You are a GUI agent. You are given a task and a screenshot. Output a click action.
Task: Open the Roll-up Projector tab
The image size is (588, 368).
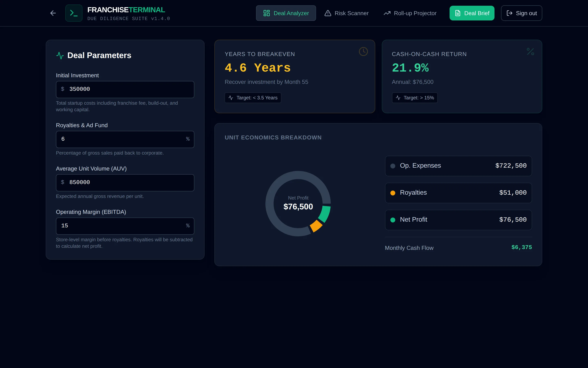pyautogui.click(x=410, y=13)
